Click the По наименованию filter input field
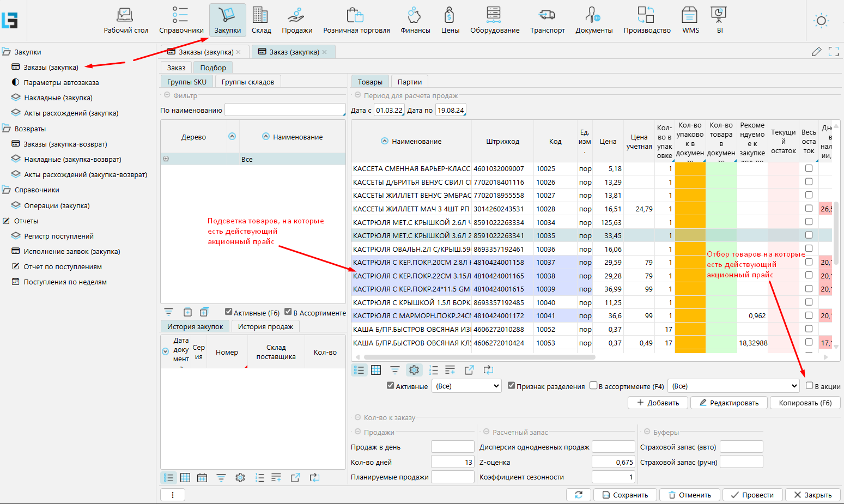Screen dimensions: 844x504 pos(284,110)
